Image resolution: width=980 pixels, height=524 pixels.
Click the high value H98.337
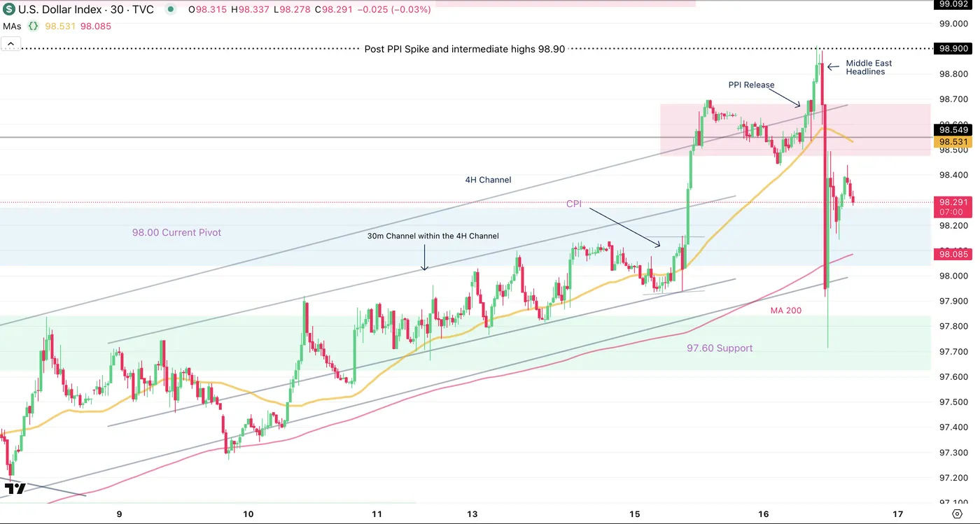(x=251, y=10)
